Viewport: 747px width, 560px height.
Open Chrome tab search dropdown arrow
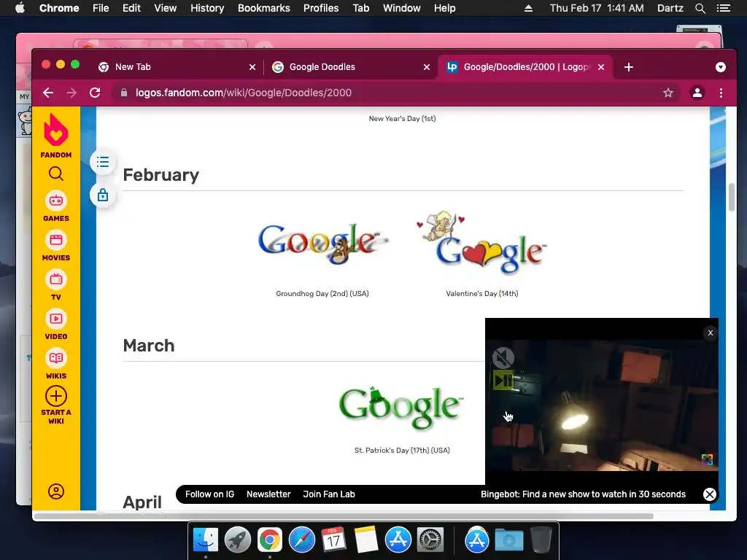(x=720, y=67)
